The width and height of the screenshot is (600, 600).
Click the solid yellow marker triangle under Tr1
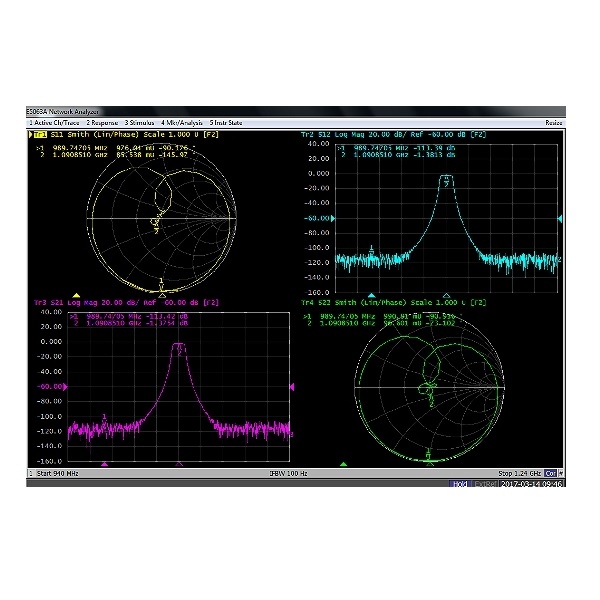point(76,295)
